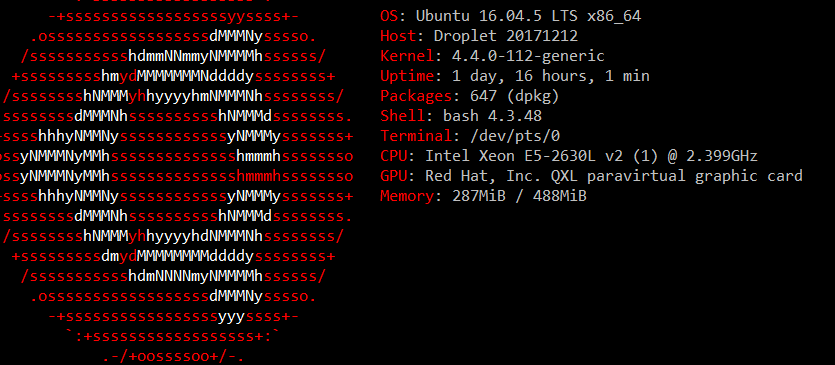This screenshot has height=365, width=835.
Task: Click the Packages label
Action: (x=416, y=96)
